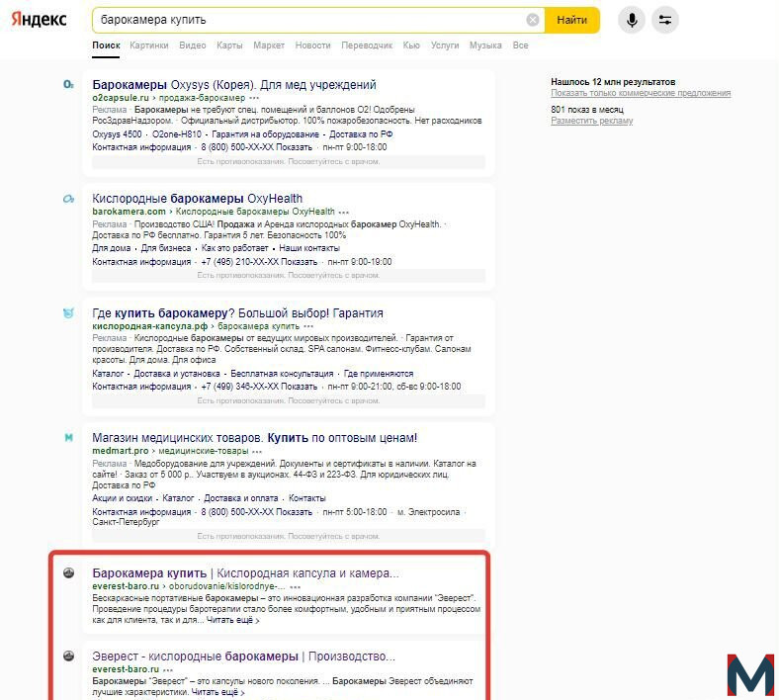Open Каталог sitelink under кислородная-капсула.рф
Screen dimensions: 779x700
pyautogui.click(x=108, y=373)
